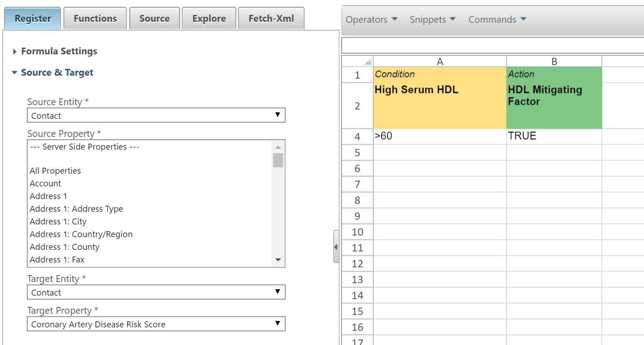Switch to the Functions tab
The height and width of the screenshot is (345, 644).
coord(95,19)
